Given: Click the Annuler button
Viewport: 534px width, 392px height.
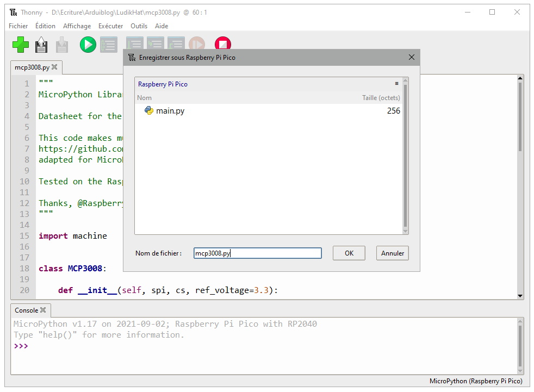Looking at the screenshot, I should tap(392, 253).
